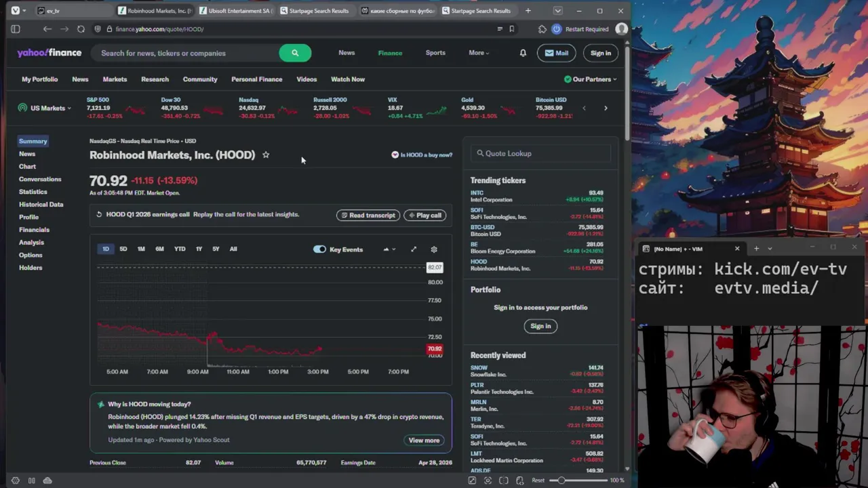Select the YTD chart range
Image resolution: width=868 pixels, height=488 pixels.
point(180,249)
